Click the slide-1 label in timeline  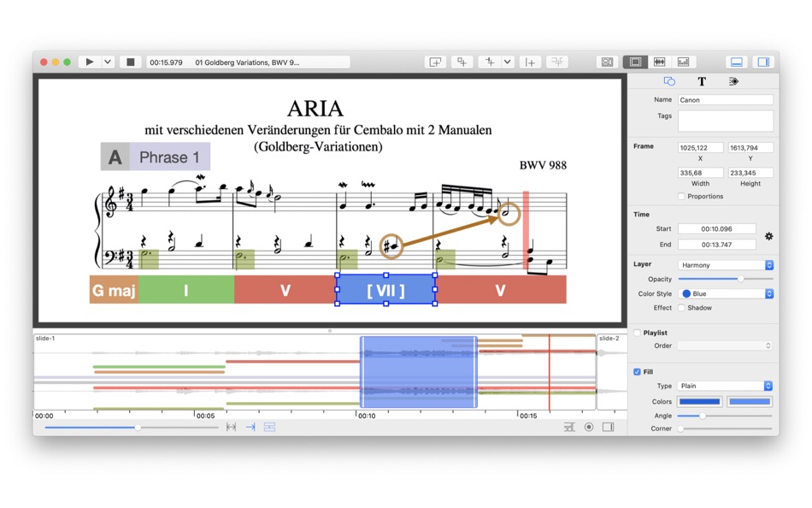45,339
